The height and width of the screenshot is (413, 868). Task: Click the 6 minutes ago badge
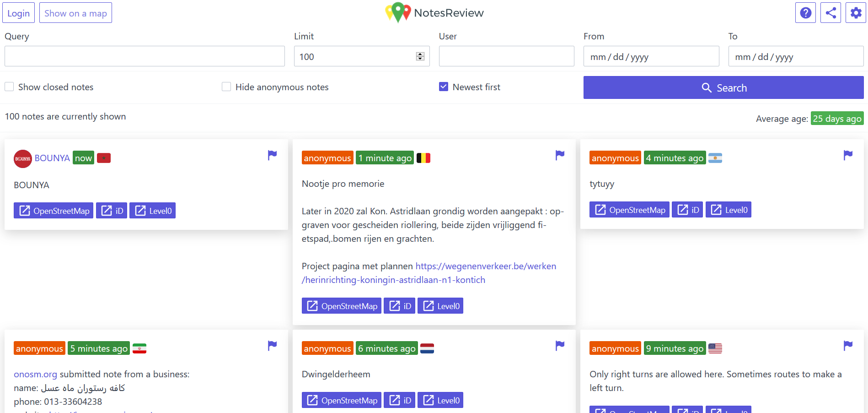coord(387,348)
